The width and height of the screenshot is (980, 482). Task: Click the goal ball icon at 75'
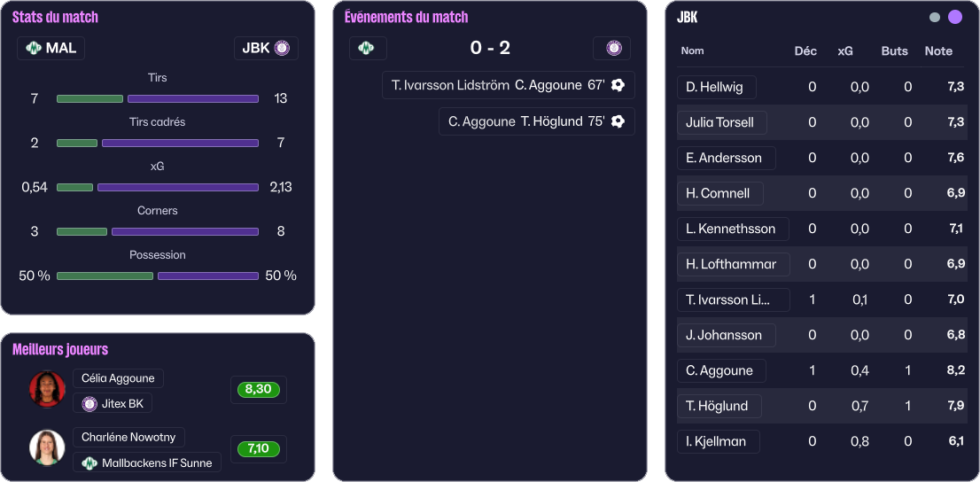coord(618,121)
